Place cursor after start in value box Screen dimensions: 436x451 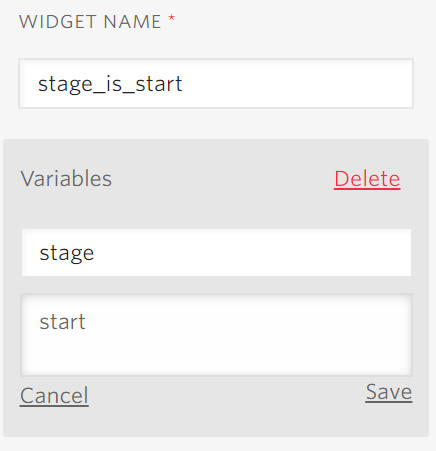pyautogui.click(x=87, y=322)
